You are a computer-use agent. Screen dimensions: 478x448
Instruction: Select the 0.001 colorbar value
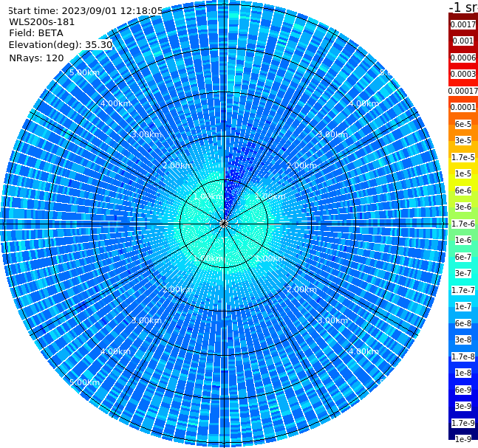[463, 41]
